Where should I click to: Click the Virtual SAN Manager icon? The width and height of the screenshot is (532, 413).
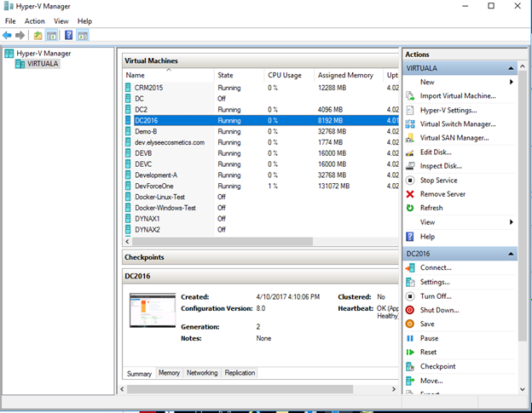click(x=410, y=138)
